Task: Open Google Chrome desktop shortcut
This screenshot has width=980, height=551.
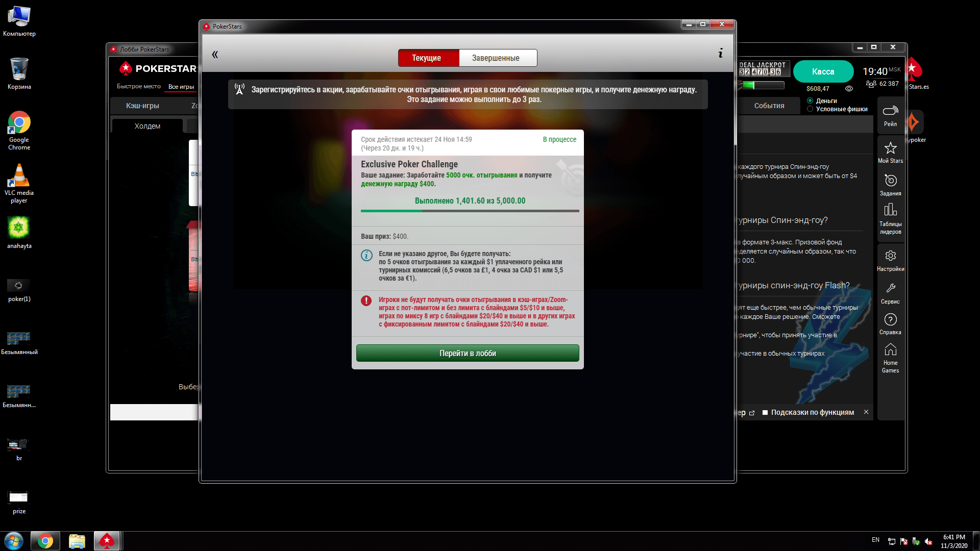Action: point(19,131)
